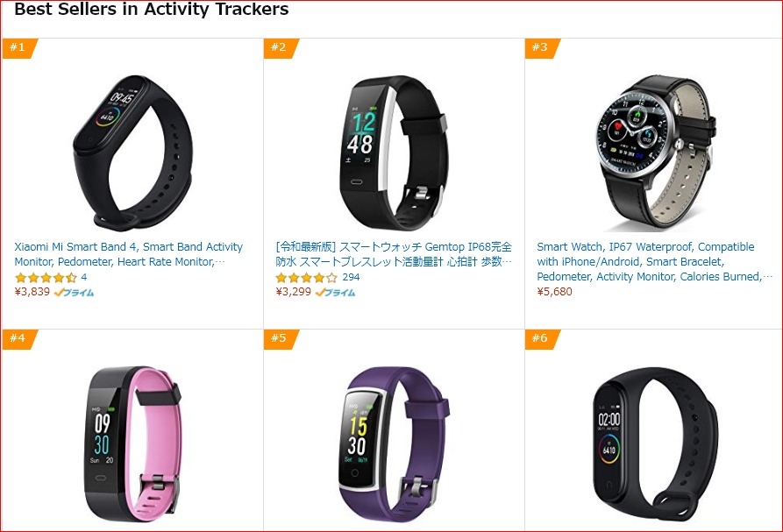Open the Gemtop IP68 Japanese product title link

point(394,254)
